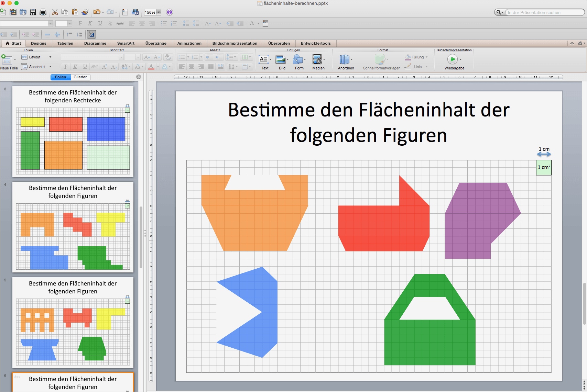Click the Cut scissors icon
The width and height of the screenshot is (587, 392).
coord(55,12)
